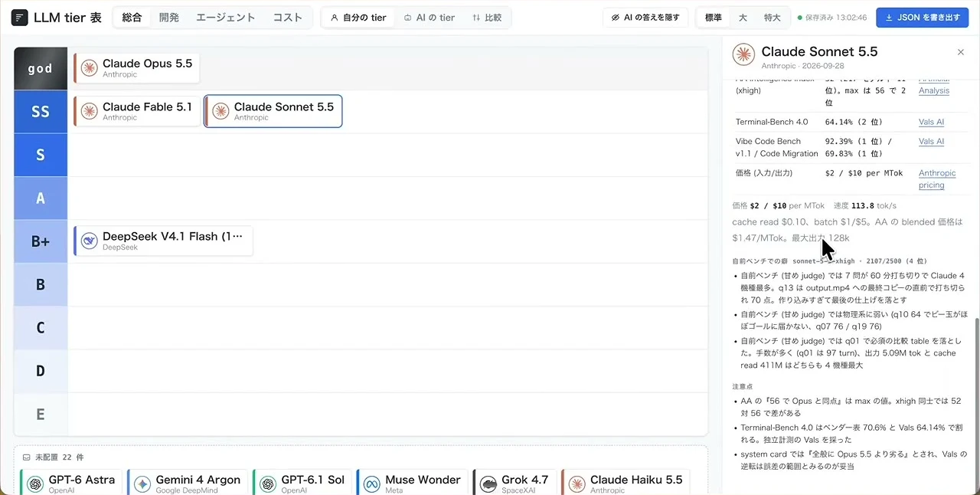Switch to 比較 comparison view
The height and width of the screenshot is (495, 980).
pyautogui.click(x=487, y=18)
